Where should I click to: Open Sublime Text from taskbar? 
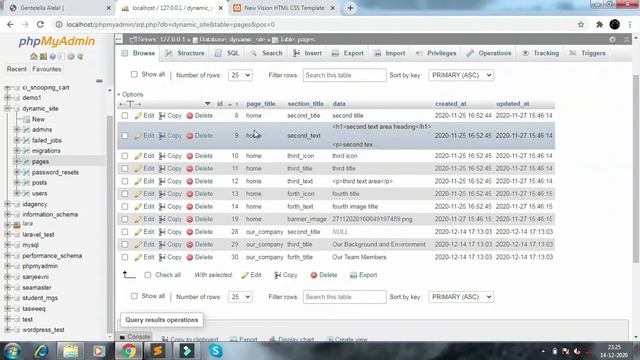(158, 351)
